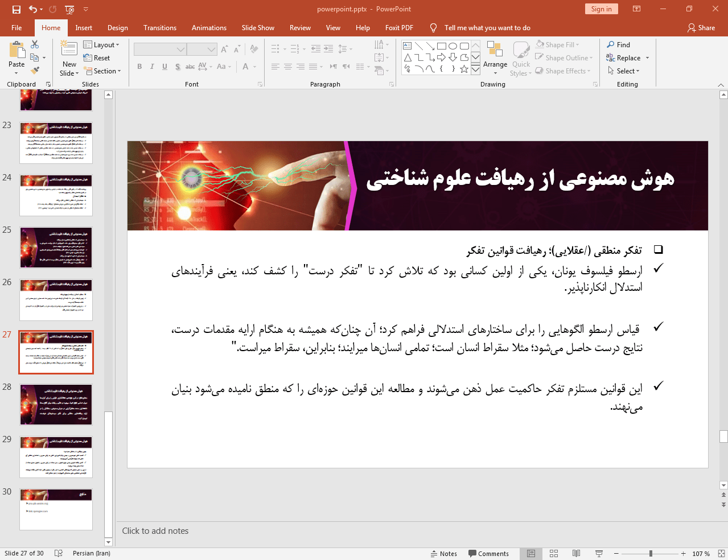Switch to the Animations tab

click(209, 28)
